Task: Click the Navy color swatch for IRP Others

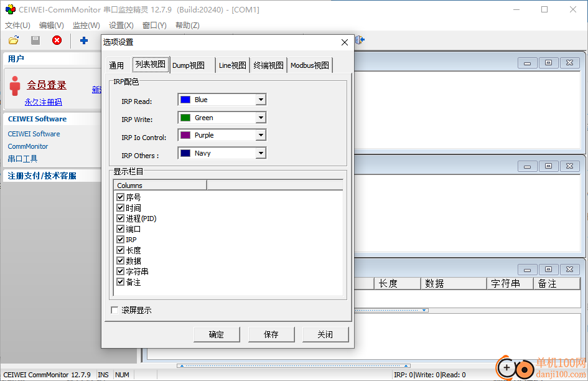Action: click(185, 153)
